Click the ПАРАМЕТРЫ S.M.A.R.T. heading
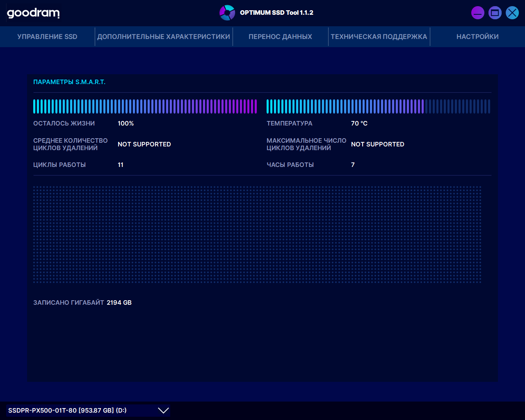Screen dimensions: 525x420 click(x=69, y=82)
